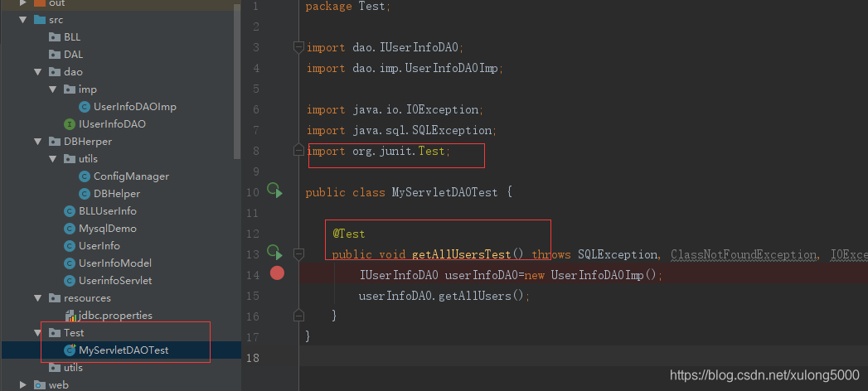Click java.io.IOException import line
The height and width of the screenshot is (391, 868).
click(x=395, y=109)
